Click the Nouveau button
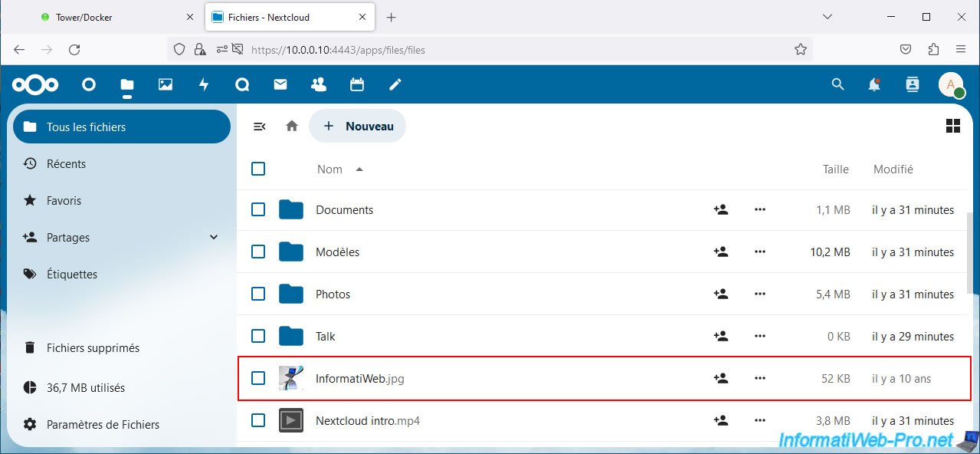 358,126
